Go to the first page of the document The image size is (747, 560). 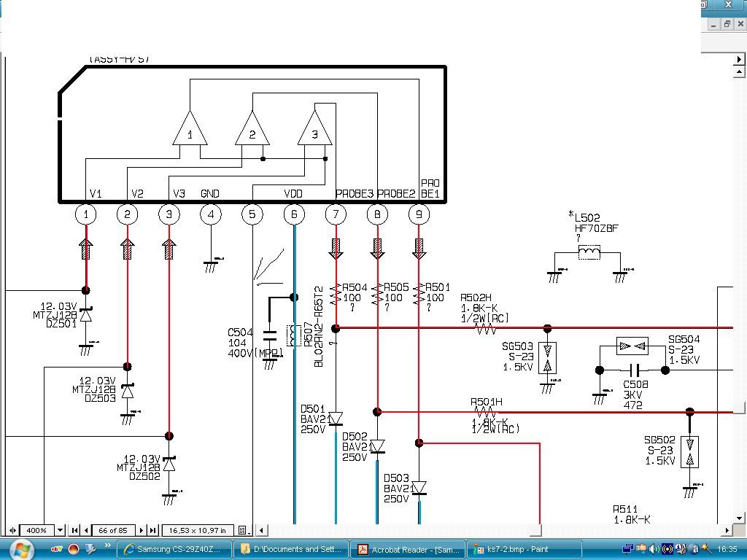point(75,530)
